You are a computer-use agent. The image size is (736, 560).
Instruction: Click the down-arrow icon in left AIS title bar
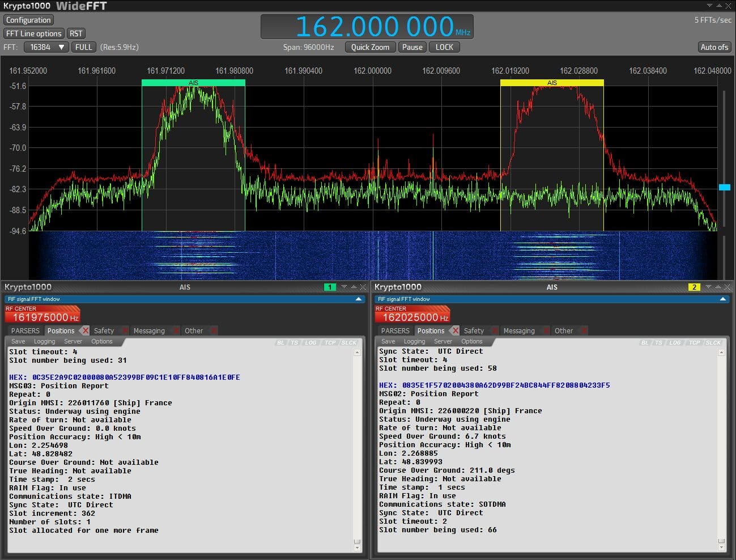344,287
